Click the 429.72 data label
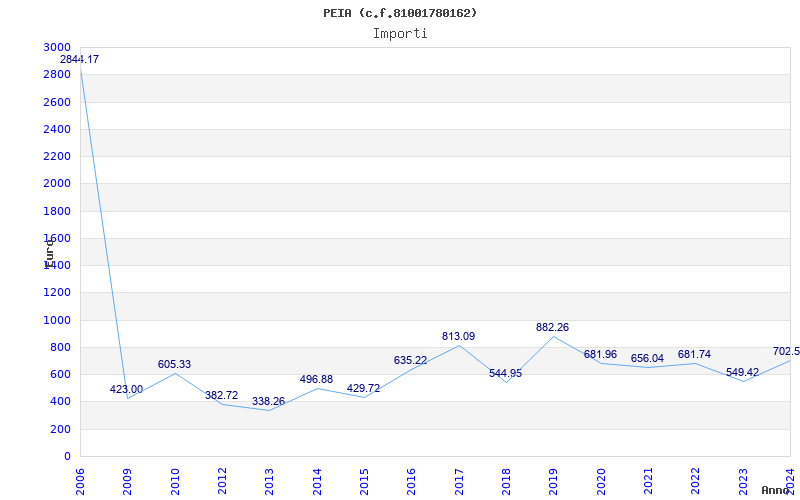The width and height of the screenshot is (800, 500). (x=363, y=388)
